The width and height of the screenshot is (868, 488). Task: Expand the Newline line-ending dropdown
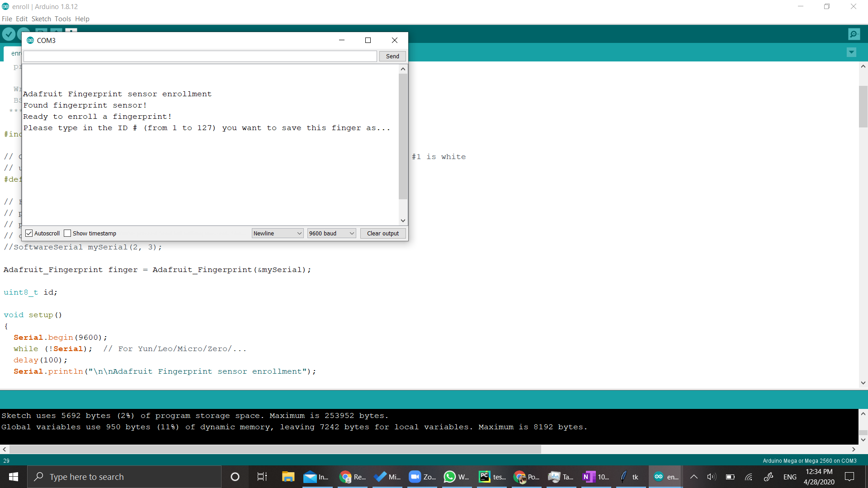click(x=277, y=233)
